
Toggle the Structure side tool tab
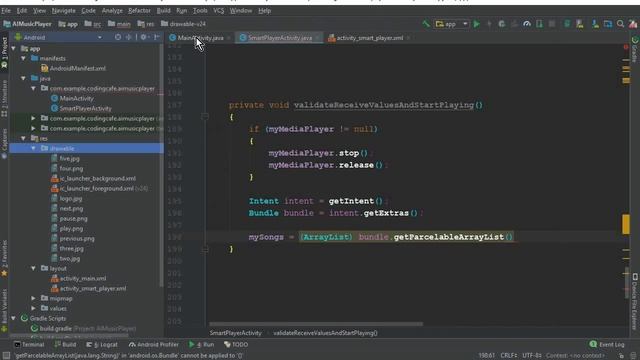[x=4, y=99]
